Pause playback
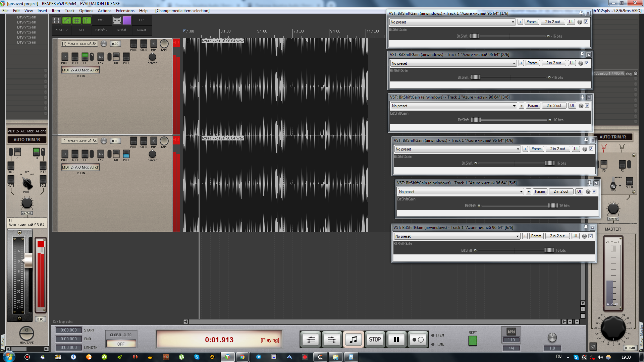 point(396,340)
